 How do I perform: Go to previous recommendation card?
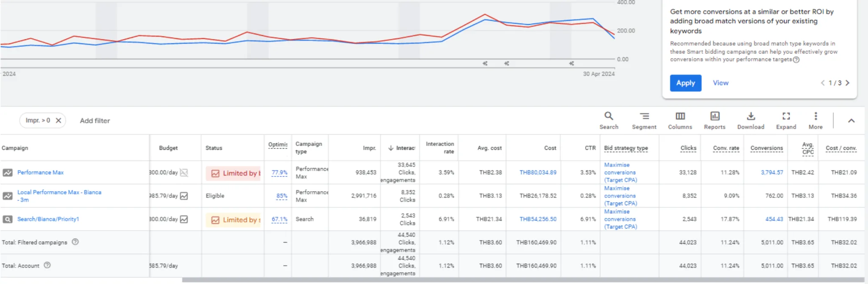823,83
